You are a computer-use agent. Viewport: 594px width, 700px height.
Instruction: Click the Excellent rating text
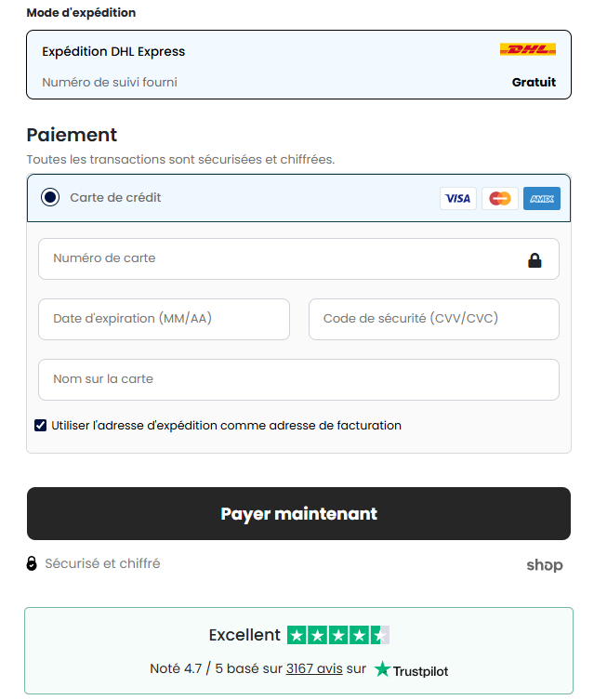coord(244,636)
